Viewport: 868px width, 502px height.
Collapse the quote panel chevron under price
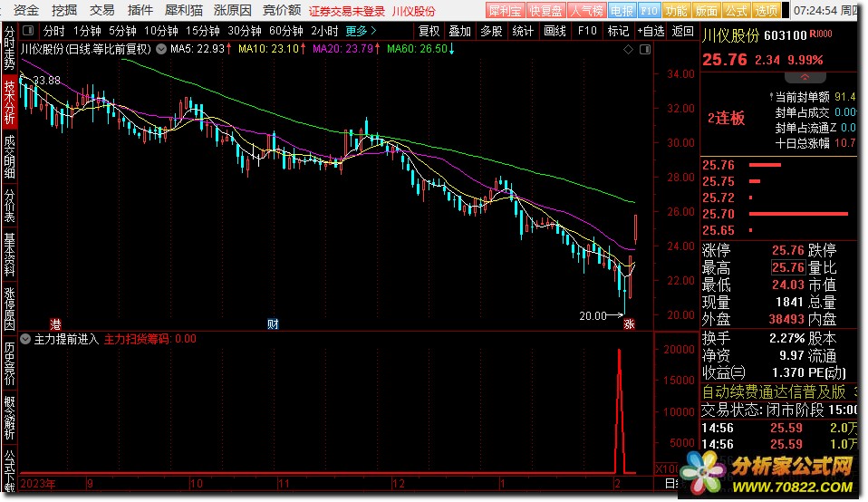point(805,78)
